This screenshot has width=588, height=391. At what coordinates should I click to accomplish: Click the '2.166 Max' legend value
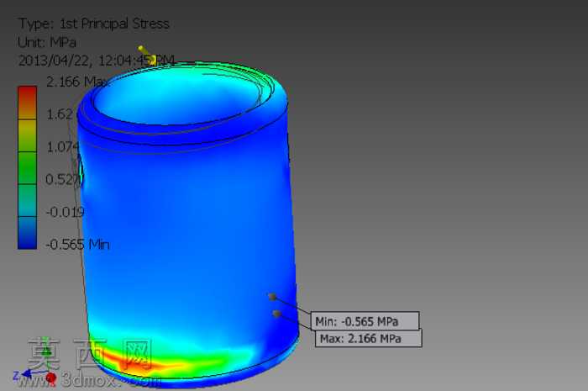coord(76,82)
